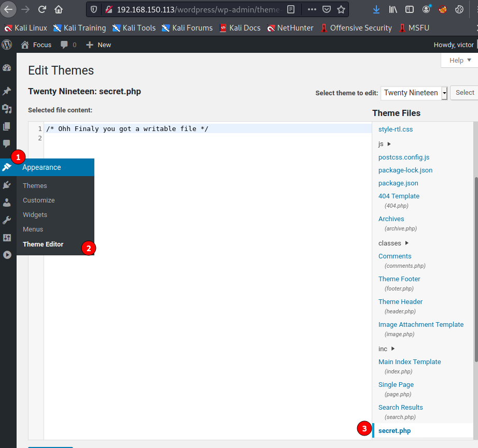The image size is (478, 448).
Task: Open the Tools wrench icon in sidebar
Action: click(7, 220)
